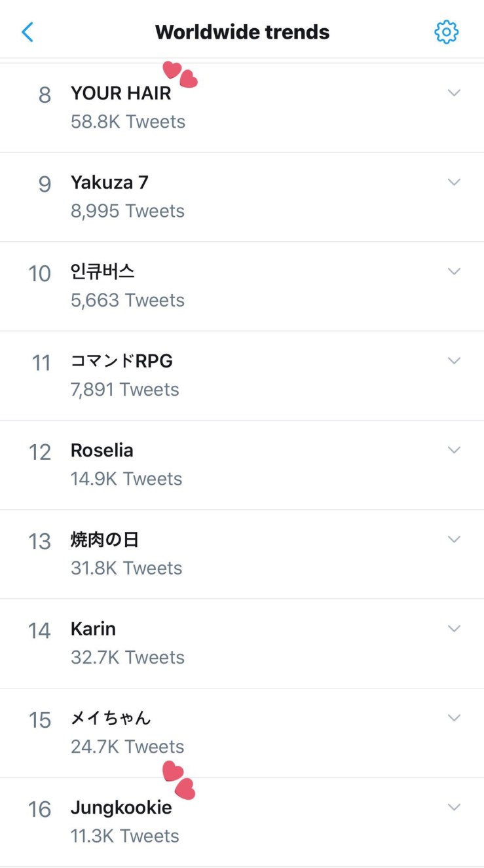Open chevron menu for Karin trend

454,628
